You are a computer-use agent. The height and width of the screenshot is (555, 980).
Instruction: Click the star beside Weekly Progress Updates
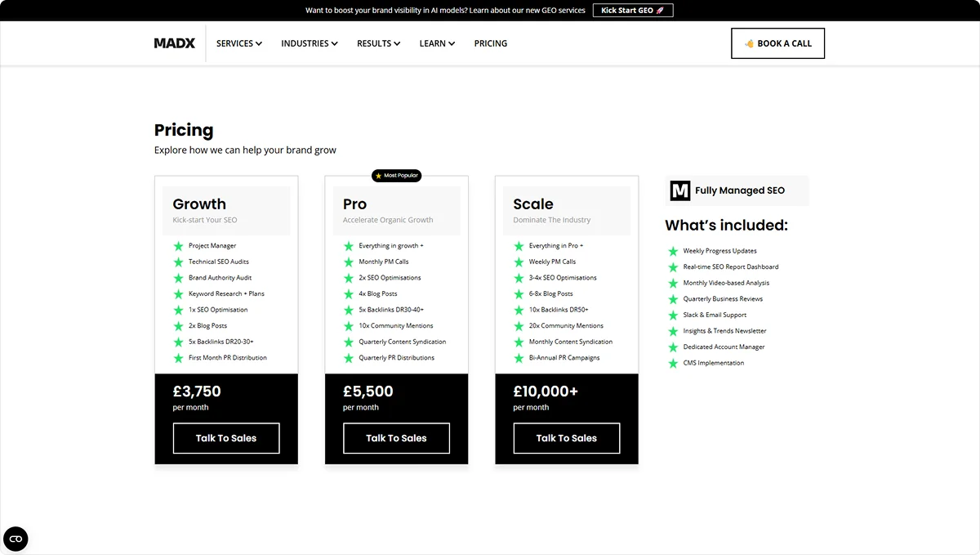pyautogui.click(x=673, y=250)
